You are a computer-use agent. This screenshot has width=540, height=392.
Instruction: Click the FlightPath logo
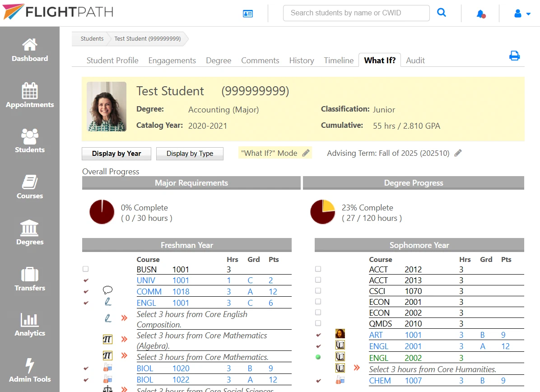click(57, 12)
